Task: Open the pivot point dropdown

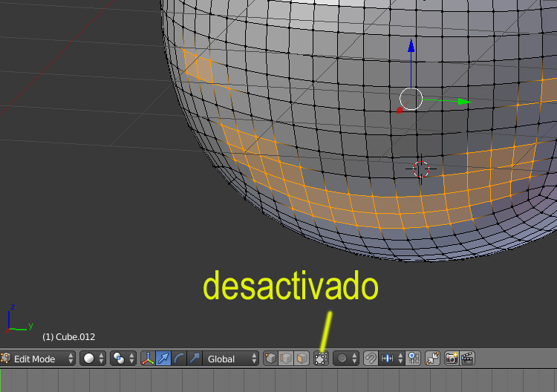Action: tap(123, 359)
